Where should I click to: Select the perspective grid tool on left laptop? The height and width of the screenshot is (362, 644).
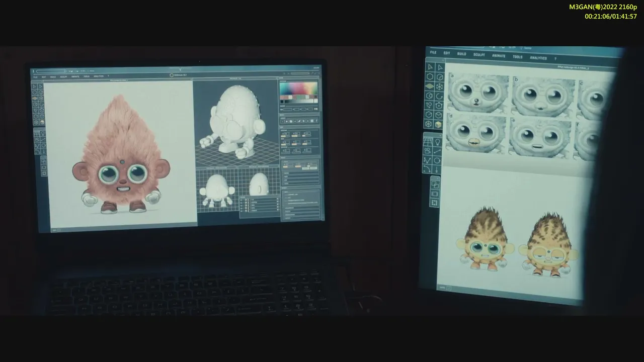(37, 134)
